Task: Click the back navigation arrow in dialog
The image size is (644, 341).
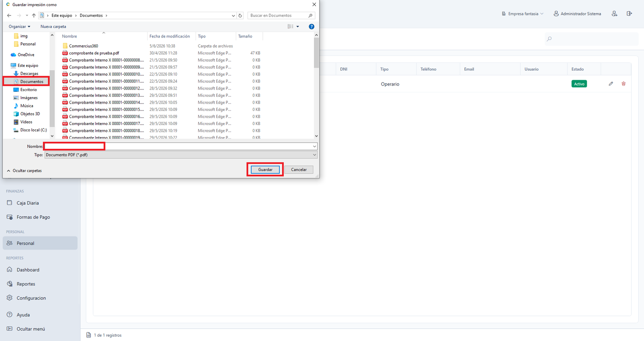Action: pos(9,16)
